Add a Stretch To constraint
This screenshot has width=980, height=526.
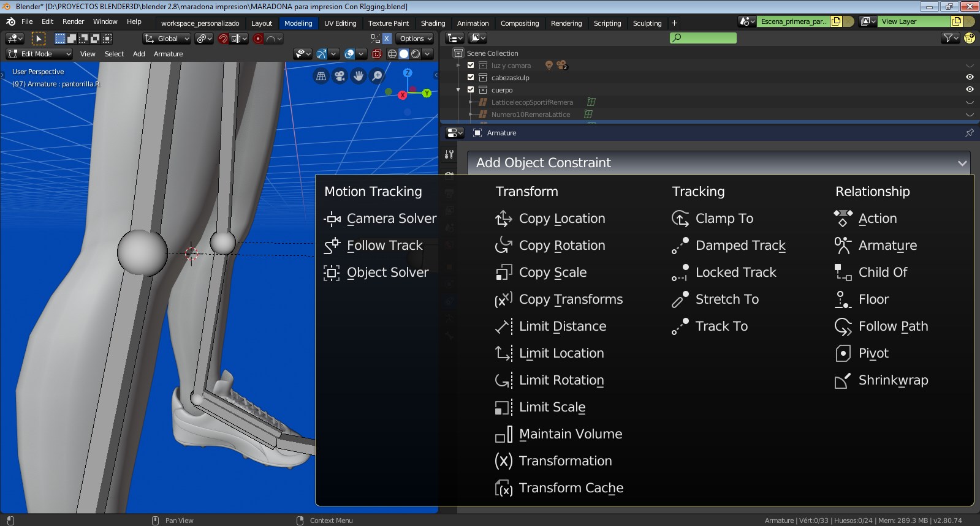tap(715, 299)
